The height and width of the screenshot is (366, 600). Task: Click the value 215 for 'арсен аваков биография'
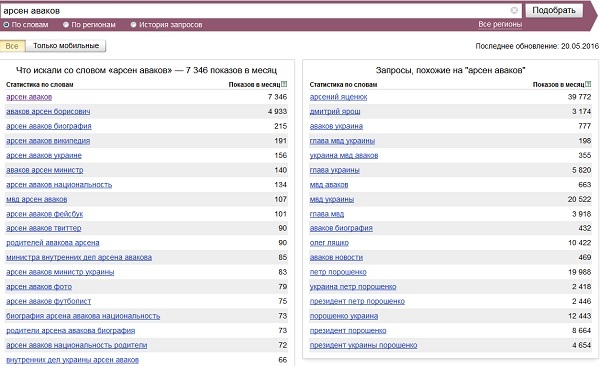(280, 126)
